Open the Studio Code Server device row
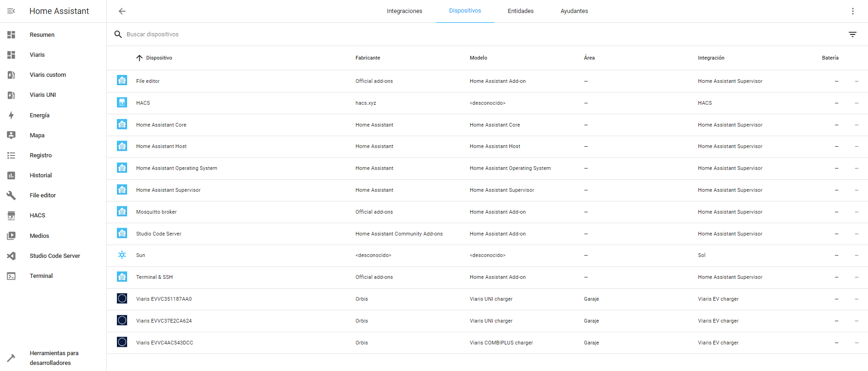868x371 pixels. point(487,234)
